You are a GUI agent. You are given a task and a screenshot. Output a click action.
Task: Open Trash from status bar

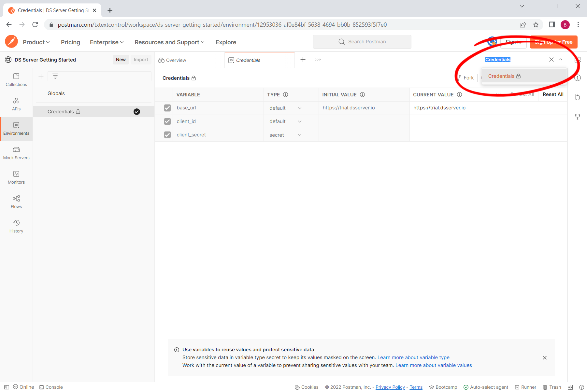click(x=552, y=387)
